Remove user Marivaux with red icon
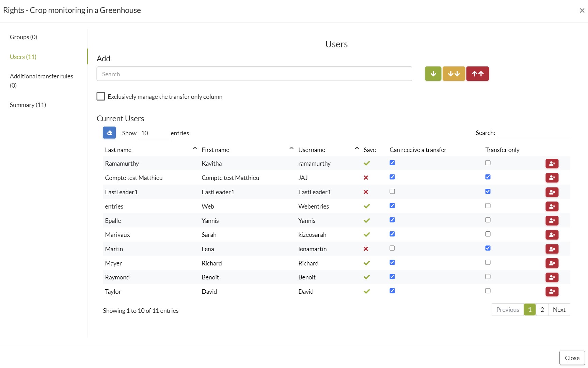The height and width of the screenshot is (368, 588). (552, 235)
